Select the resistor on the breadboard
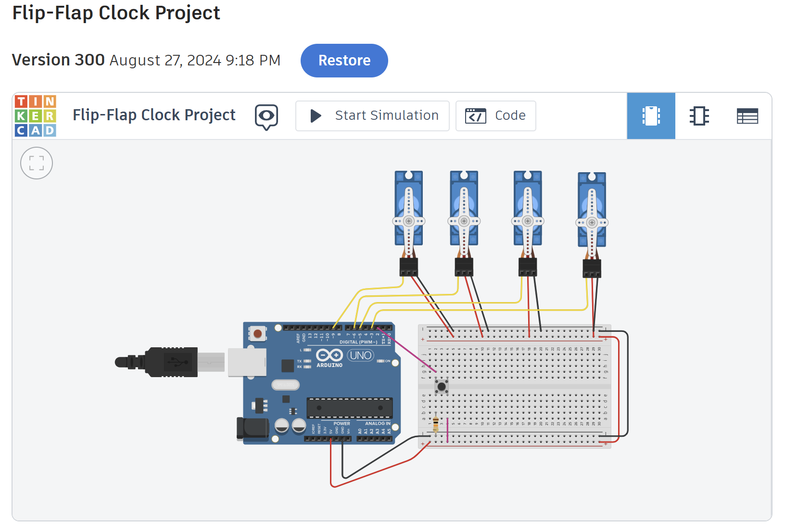Viewport: 785px width, 532px height. click(436, 424)
